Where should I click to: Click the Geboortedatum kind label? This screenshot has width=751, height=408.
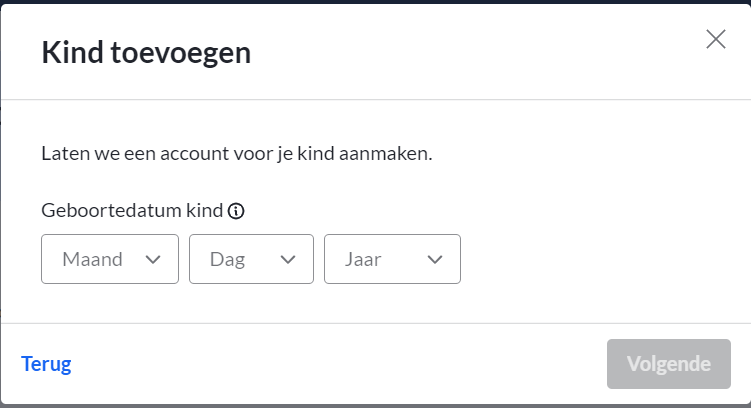click(132, 210)
